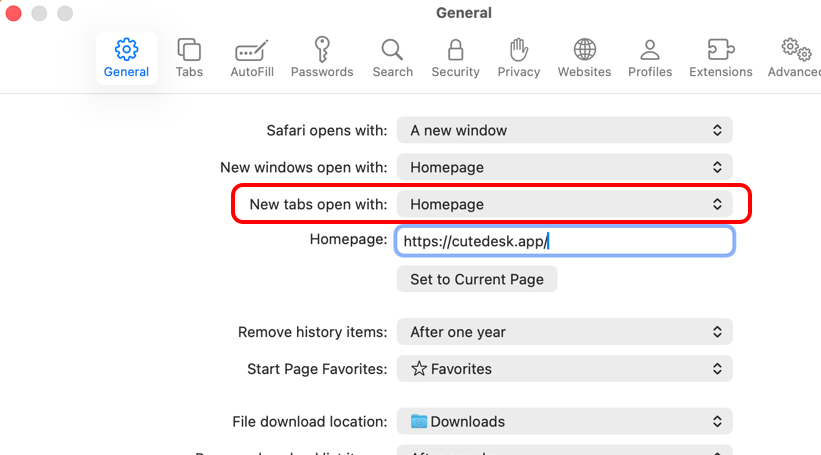Viewport: 821px width, 455px height.
Task: Click into the Homepage URL field
Action: pyautogui.click(x=564, y=241)
